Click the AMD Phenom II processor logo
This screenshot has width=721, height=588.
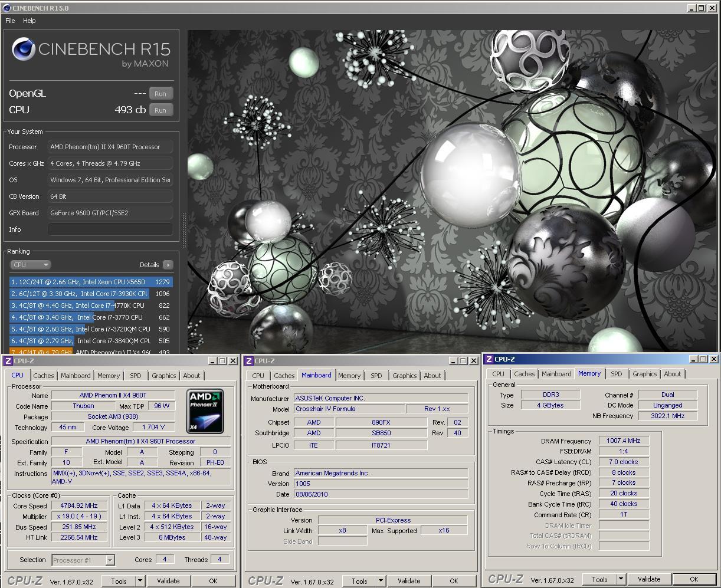(205, 411)
